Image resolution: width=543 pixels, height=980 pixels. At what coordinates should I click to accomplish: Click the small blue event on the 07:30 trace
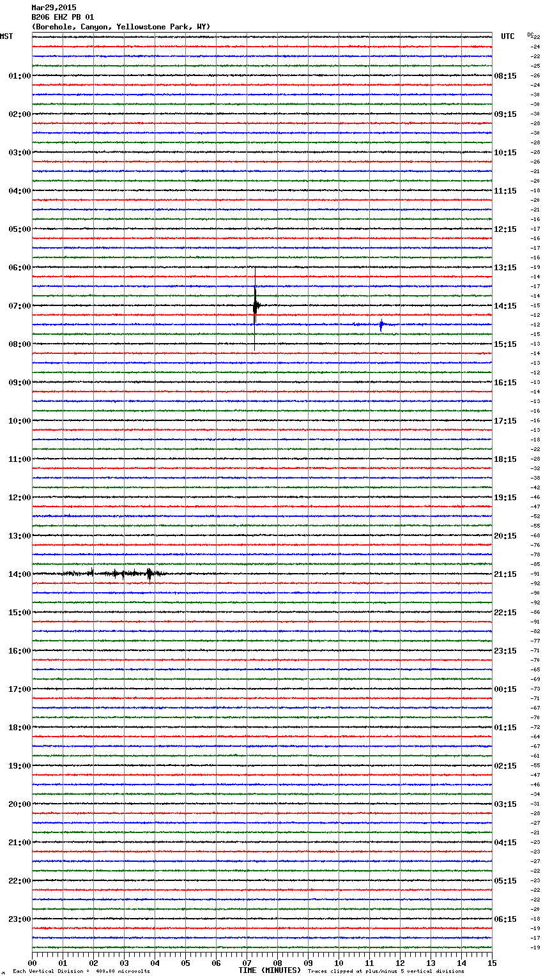click(381, 325)
